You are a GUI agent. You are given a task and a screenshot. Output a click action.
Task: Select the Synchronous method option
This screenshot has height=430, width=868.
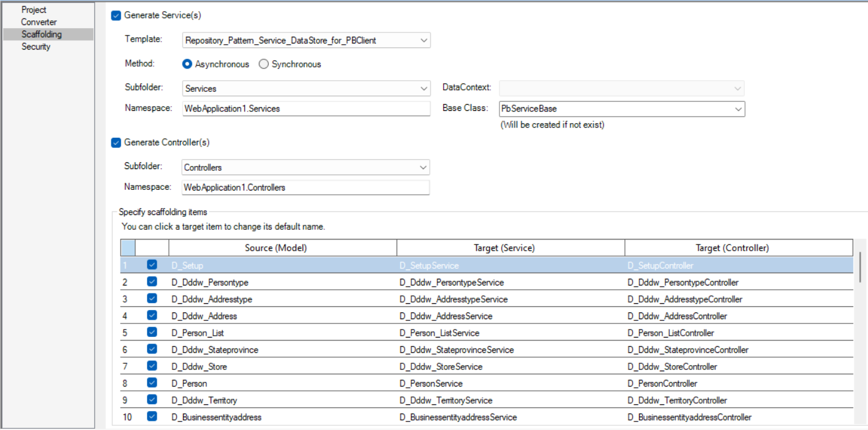[x=264, y=64]
